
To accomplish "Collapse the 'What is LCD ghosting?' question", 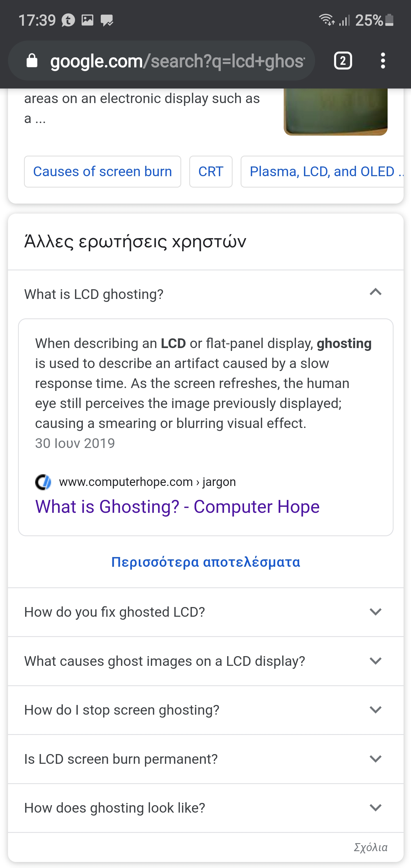I will [205, 294].
